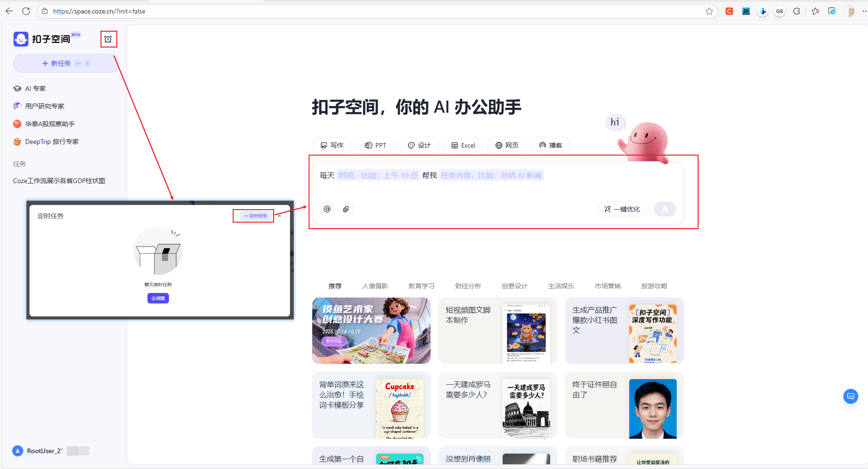View site info lock icon in address bar

pos(45,11)
